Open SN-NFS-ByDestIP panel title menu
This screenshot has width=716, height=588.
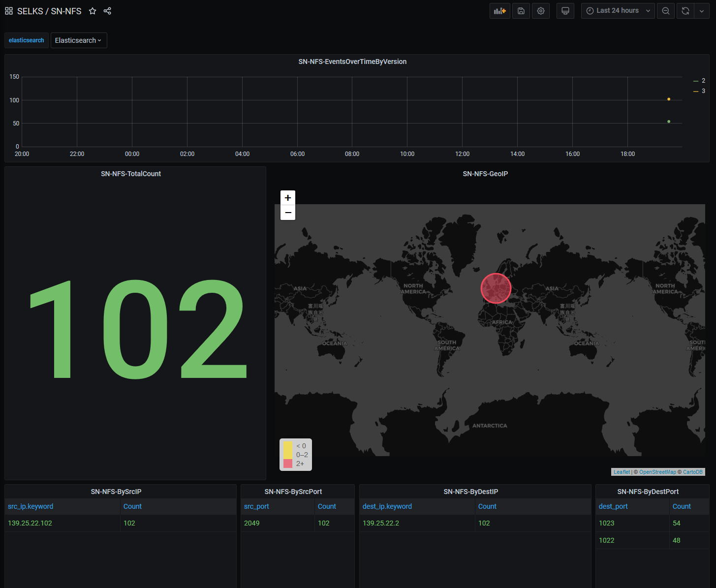471,492
